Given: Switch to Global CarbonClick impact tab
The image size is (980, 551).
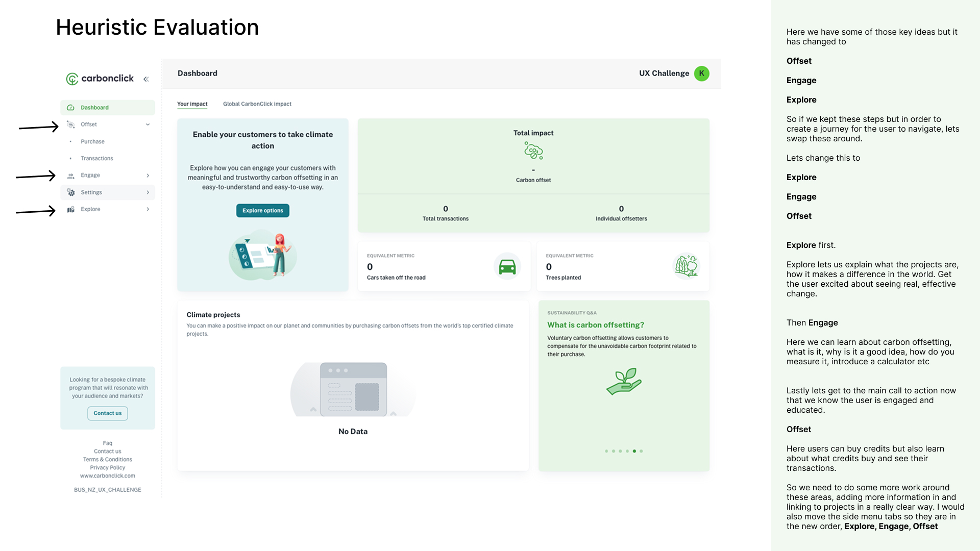Looking at the screenshot, I should [257, 104].
